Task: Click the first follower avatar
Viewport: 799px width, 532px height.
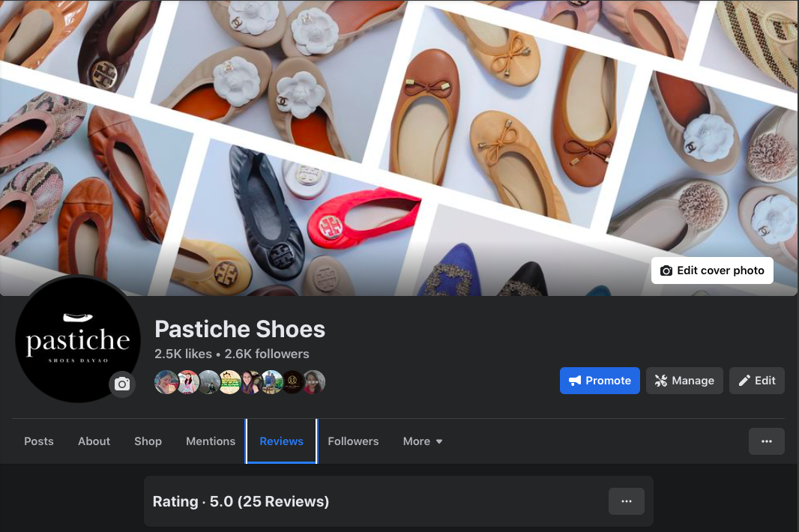Action: pyautogui.click(x=166, y=382)
